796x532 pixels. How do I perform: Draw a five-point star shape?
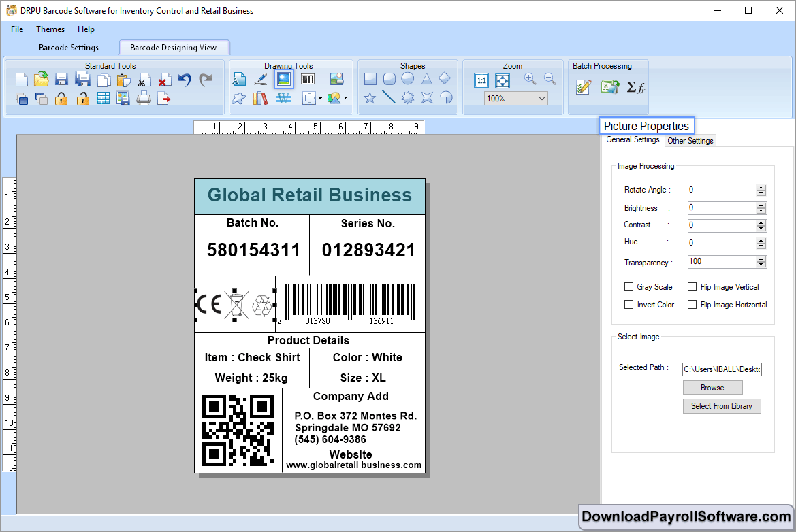pyautogui.click(x=370, y=98)
